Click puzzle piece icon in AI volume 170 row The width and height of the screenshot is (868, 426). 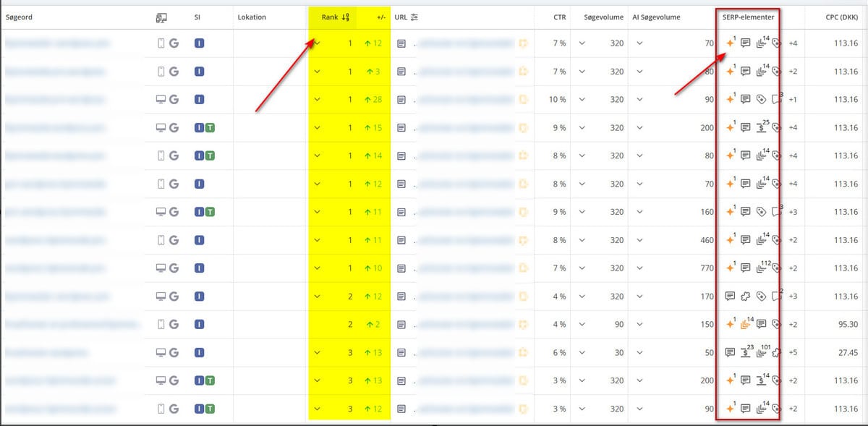(x=746, y=297)
